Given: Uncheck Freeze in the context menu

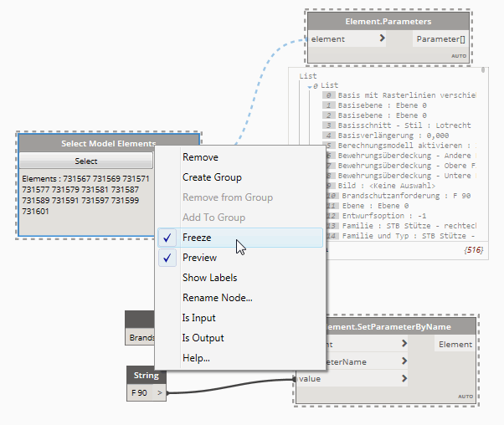Looking at the screenshot, I should pos(198,238).
